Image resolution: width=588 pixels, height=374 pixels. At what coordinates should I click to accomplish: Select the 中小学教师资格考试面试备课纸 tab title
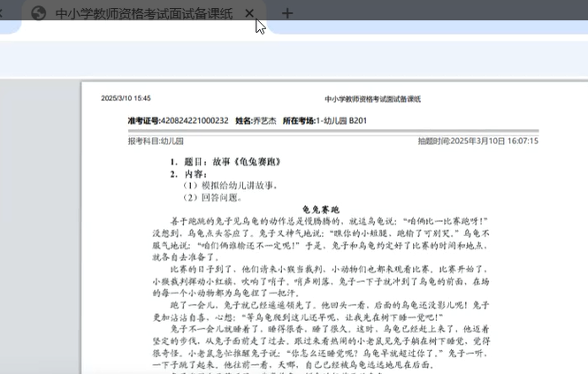144,13
